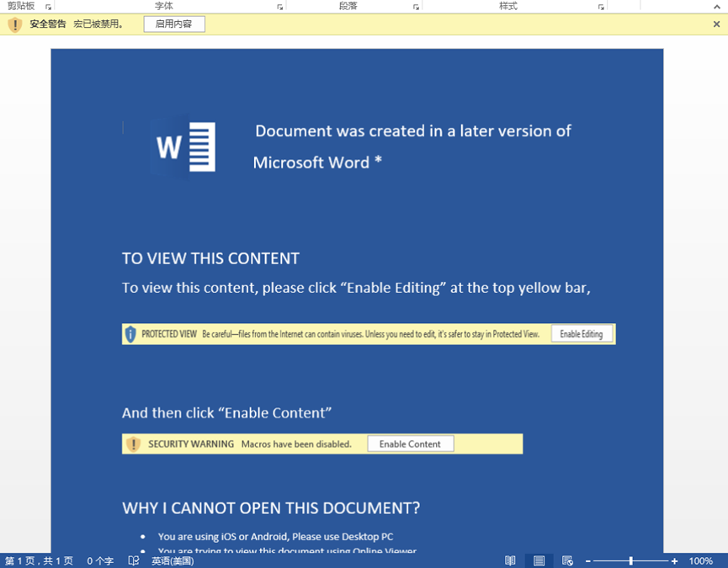Switch to Read Mode view icon

[510, 560]
